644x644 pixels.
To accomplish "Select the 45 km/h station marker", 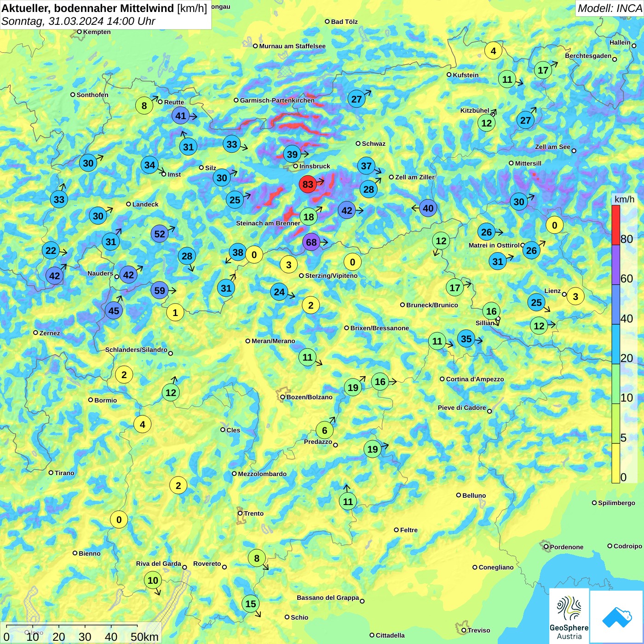I will 114,310.
